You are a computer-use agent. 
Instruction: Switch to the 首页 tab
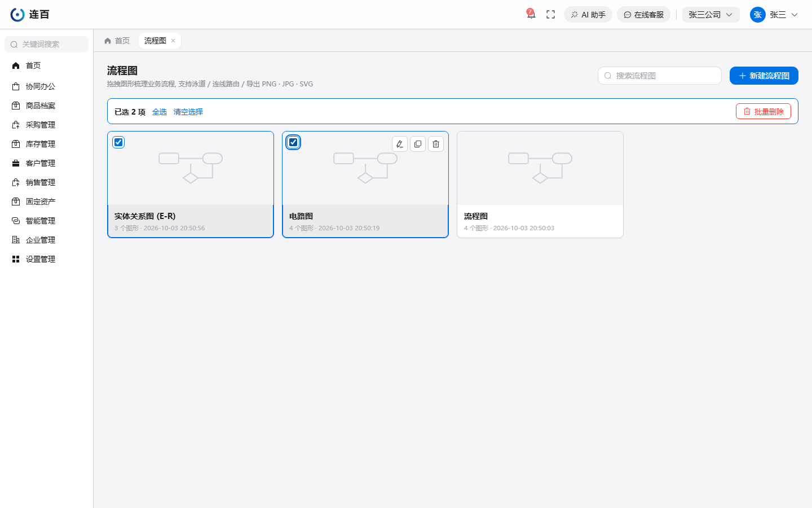[x=117, y=41]
